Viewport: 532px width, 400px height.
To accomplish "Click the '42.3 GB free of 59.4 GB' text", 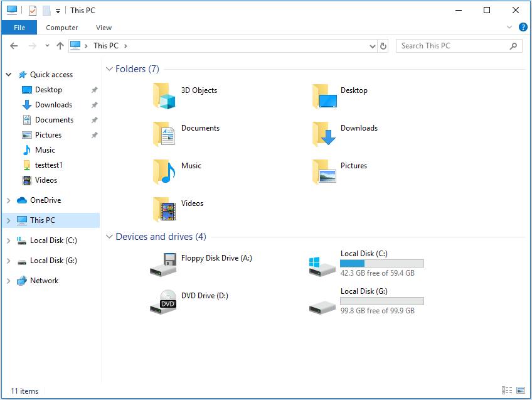I will coord(378,273).
